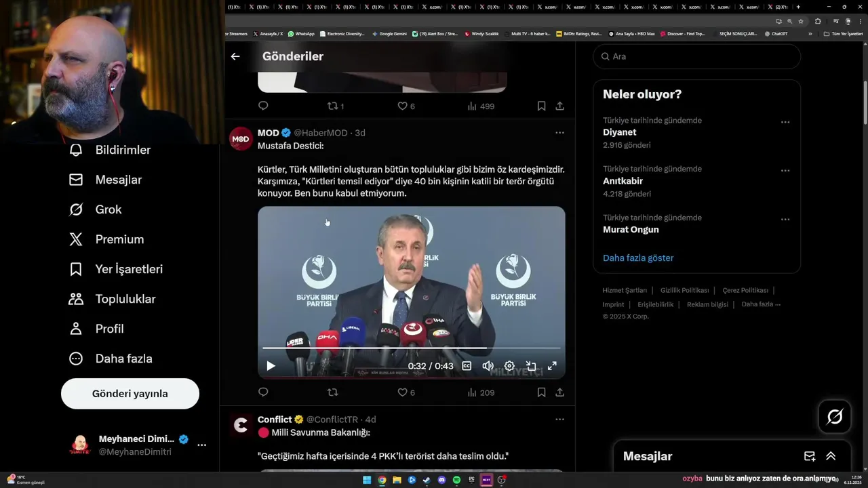Viewport: 868px width, 488px height.
Task: Click Daha fazla göster under trends
Action: 638,258
